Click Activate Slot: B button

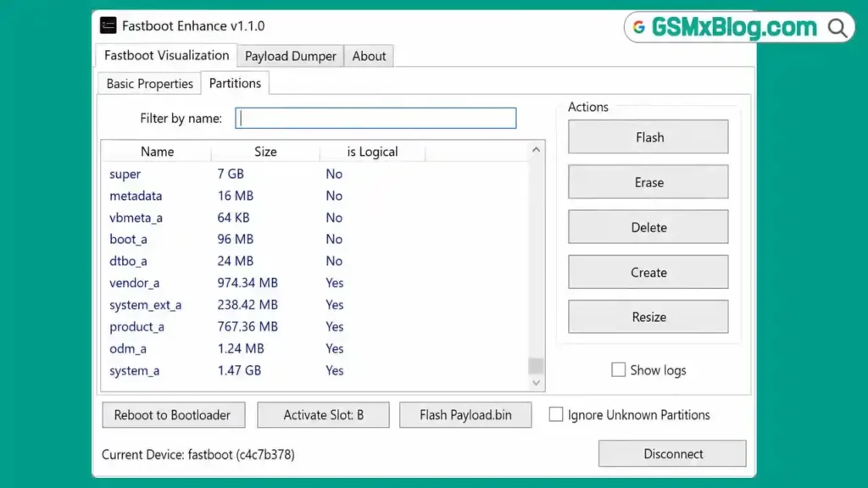coord(323,415)
